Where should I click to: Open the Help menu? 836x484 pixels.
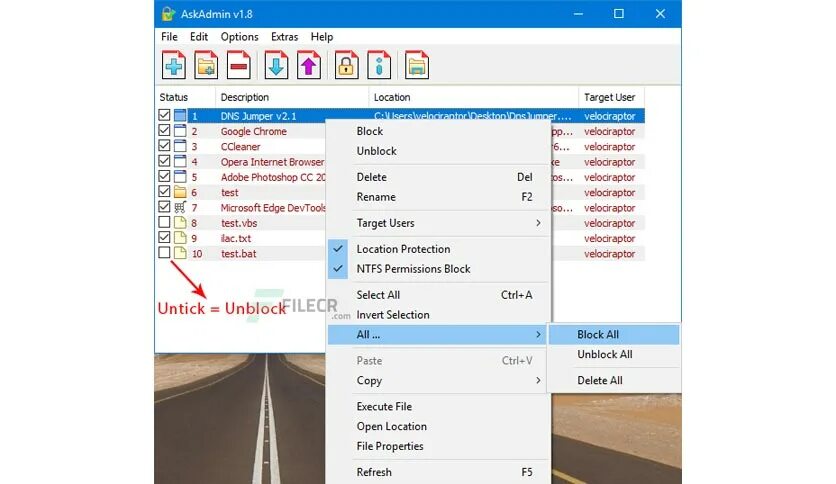pyautogui.click(x=321, y=37)
